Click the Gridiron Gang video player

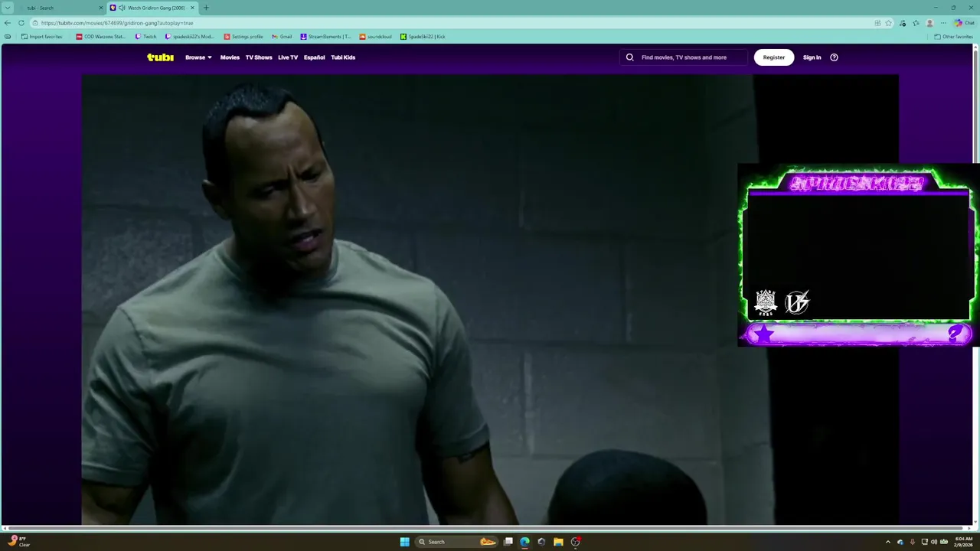click(490, 300)
